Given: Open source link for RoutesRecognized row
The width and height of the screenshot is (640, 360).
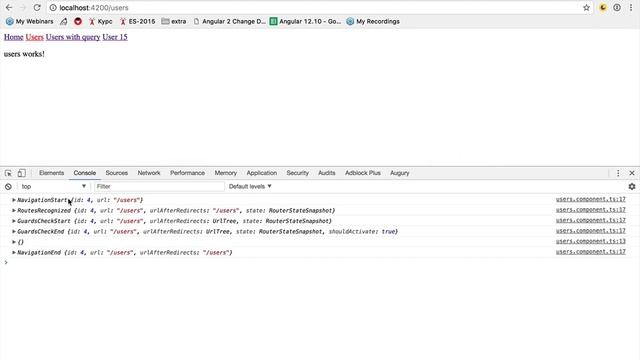Looking at the screenshot, I should (590, 210).
